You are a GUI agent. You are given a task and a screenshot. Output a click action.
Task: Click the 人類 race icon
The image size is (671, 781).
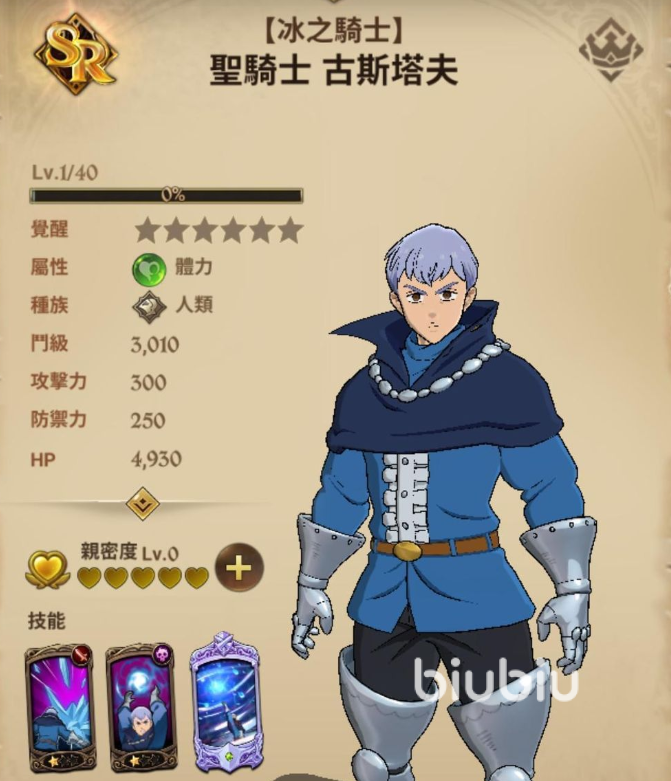[x=149, y=306]
